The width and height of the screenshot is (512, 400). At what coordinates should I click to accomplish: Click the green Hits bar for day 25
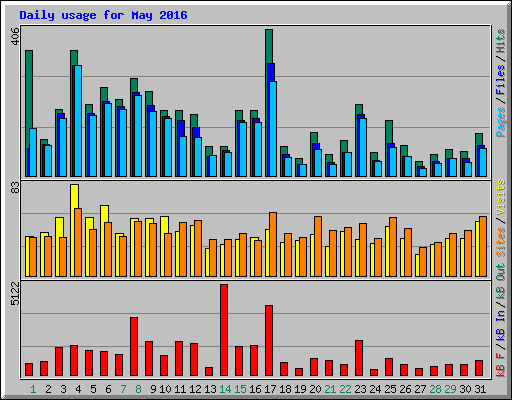click(389, 132)
